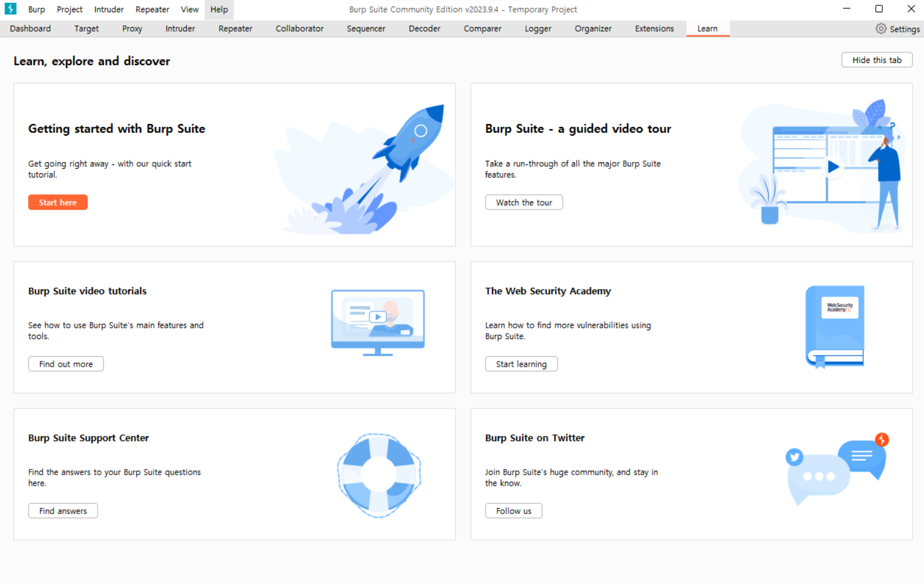Click Find out more button
The image size is (924, 584).
pyautogui.click(x=66, y=364)
